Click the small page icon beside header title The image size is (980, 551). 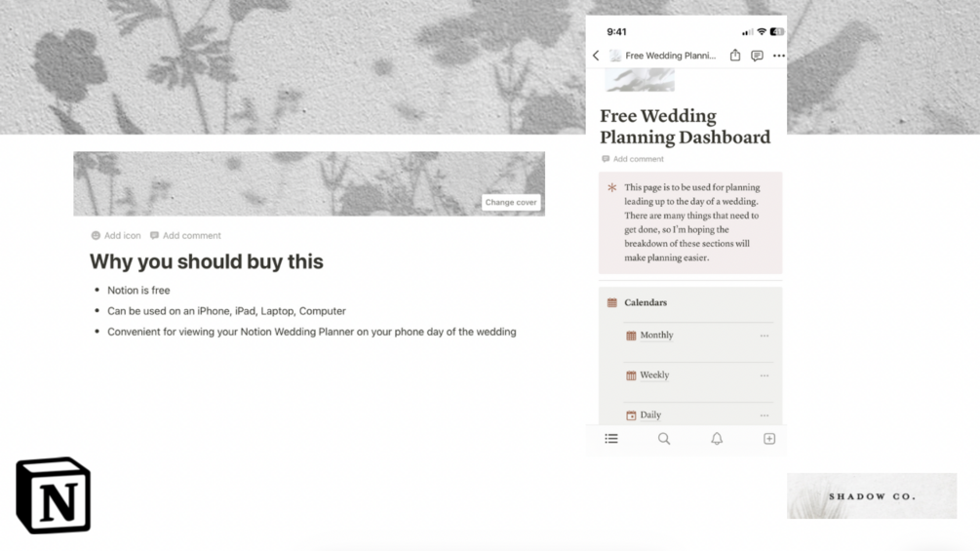(x=615, y=56)
